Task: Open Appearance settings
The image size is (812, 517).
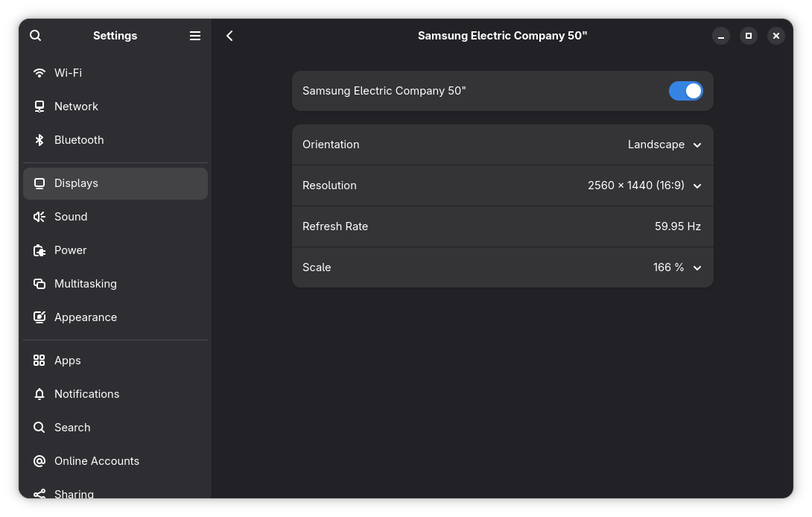Action: [x=115, y=317]
